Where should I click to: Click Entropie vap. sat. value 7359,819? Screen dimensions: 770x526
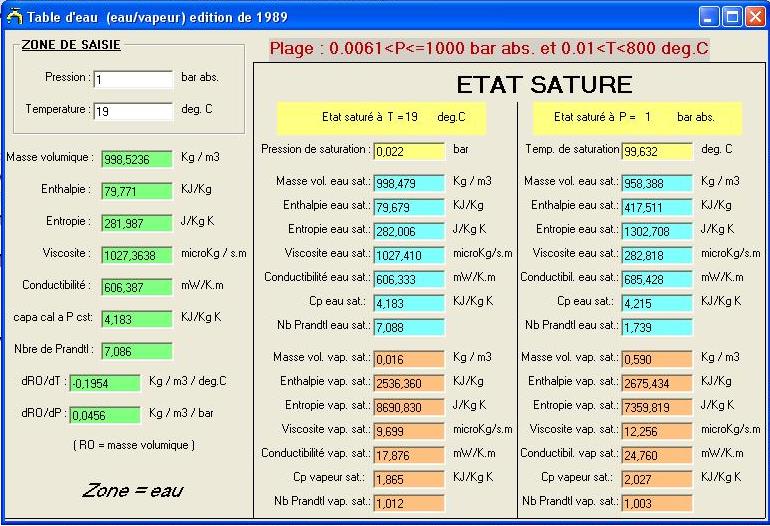point(657,407)
